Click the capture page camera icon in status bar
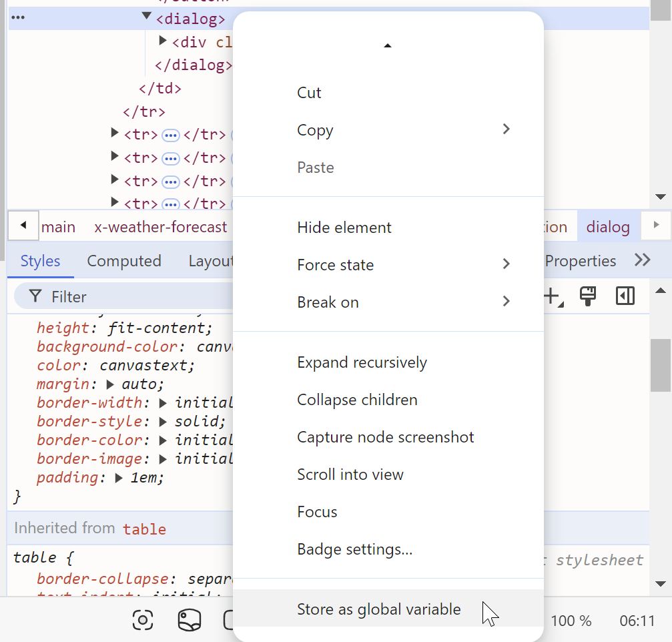Screen dimensions: 672x642 coord(143,620)
